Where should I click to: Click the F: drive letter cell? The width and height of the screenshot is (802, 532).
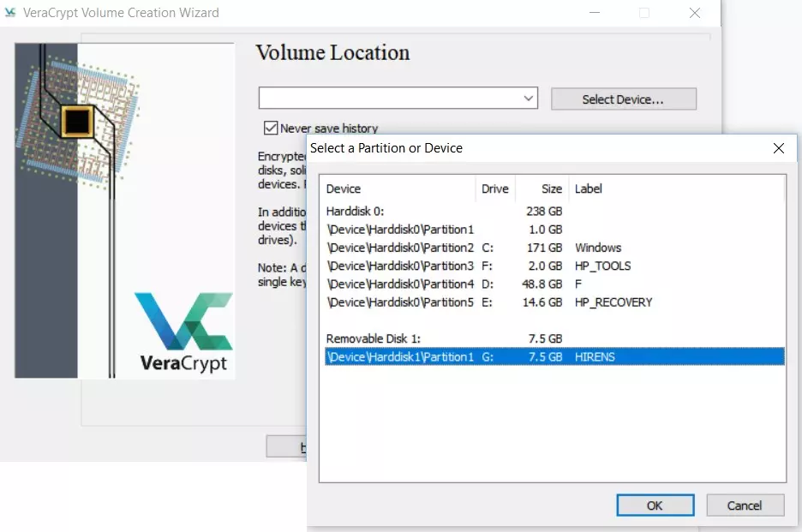tap(487, 266)
